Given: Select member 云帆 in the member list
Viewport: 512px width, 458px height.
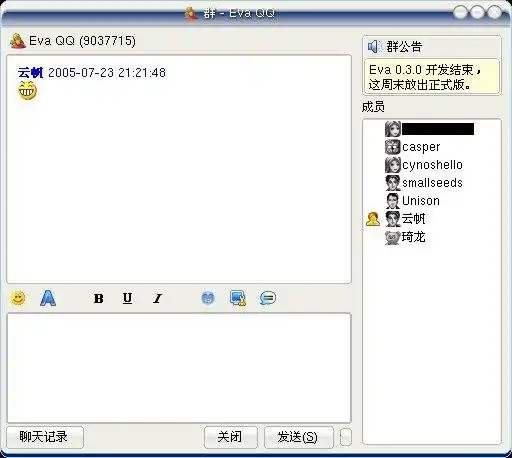Looking at the screenshot, I should click(x=414, y=219).
